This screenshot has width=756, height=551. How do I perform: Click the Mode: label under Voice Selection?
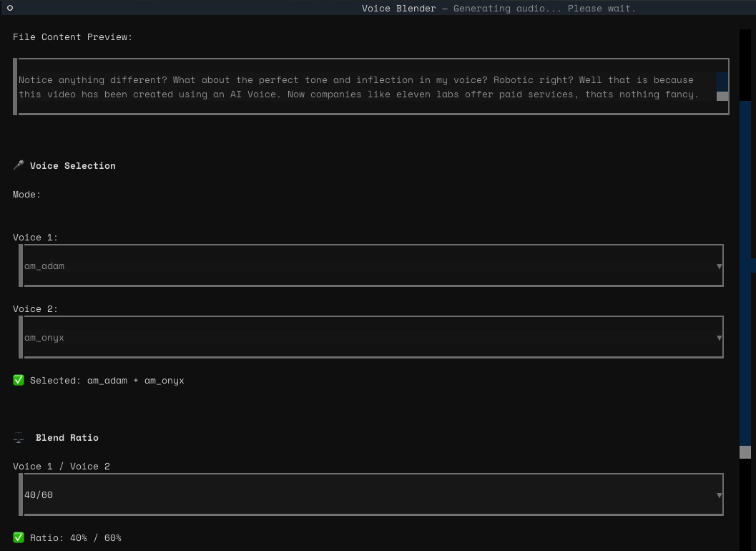[26, 194]
